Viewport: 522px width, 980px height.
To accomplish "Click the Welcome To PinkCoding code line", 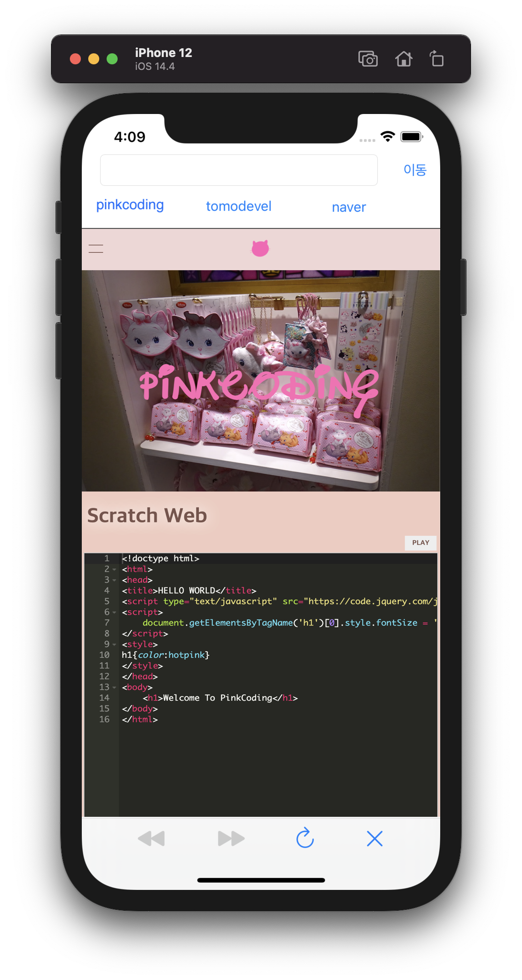I will (220, 698).
